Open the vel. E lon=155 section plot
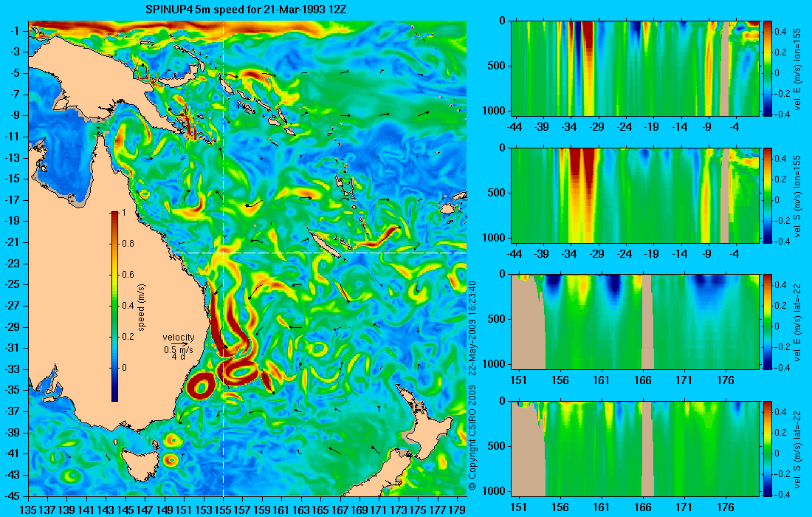Screen dimensions: 812x517 [x=635, y=69]
